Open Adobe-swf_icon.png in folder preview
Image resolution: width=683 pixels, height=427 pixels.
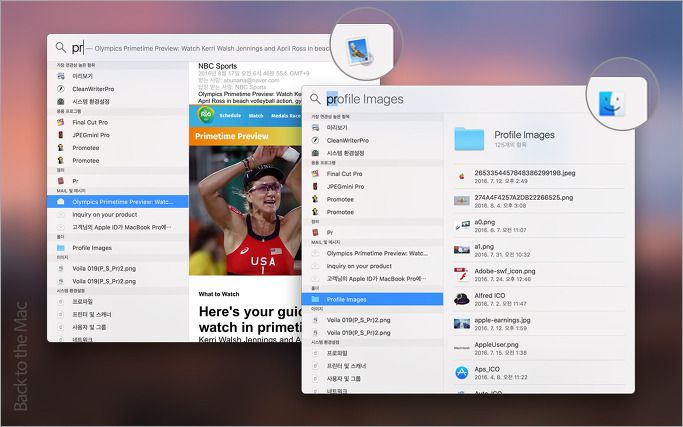[x=539, y=274]
